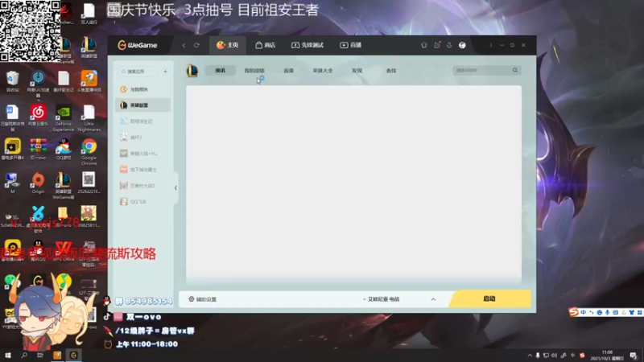Image resolution: width=644 pixels, height=362 pixels.
Task: Refresh the WeGame page
Action: tap(196, 45)
